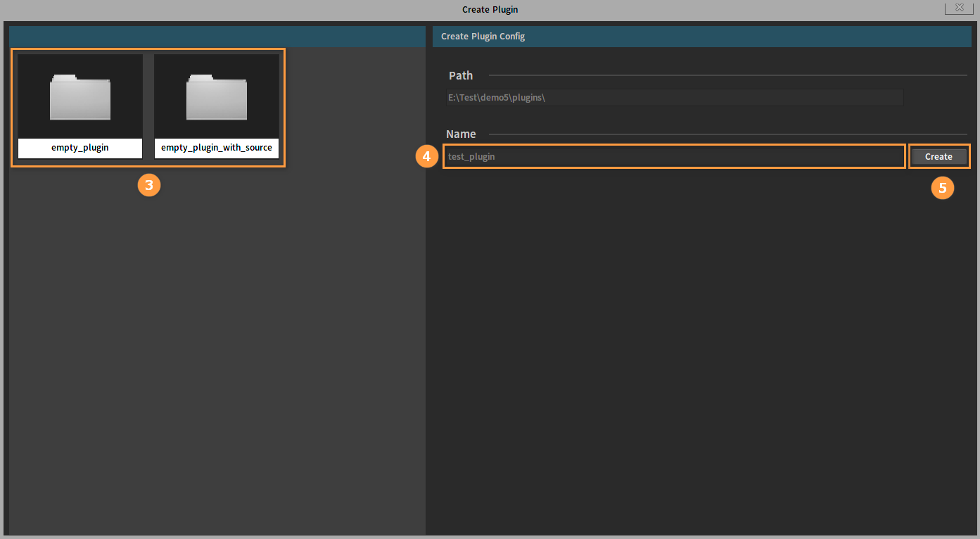Select the empty_plugin_with_source folder icon
Image resolution: width=980 pixels, height=539 pixels.
tap(217, 99)
